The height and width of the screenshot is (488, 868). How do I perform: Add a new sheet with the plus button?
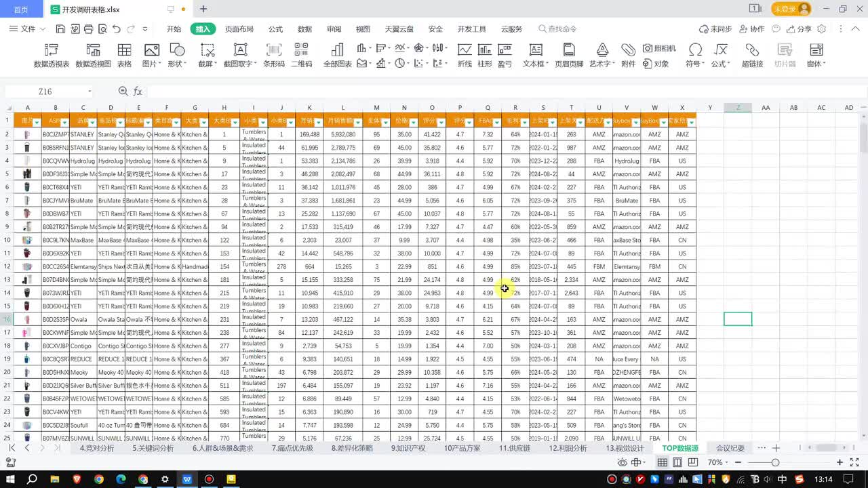[x=776, y=448]
